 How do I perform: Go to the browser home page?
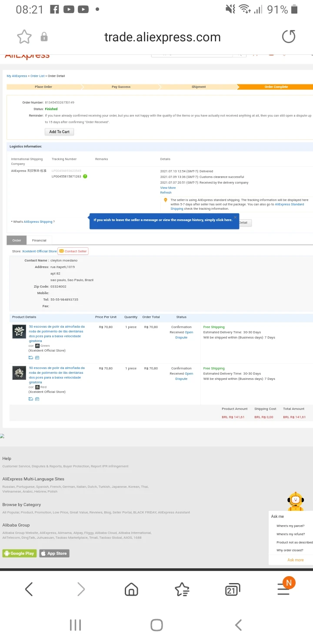[131, 589]
